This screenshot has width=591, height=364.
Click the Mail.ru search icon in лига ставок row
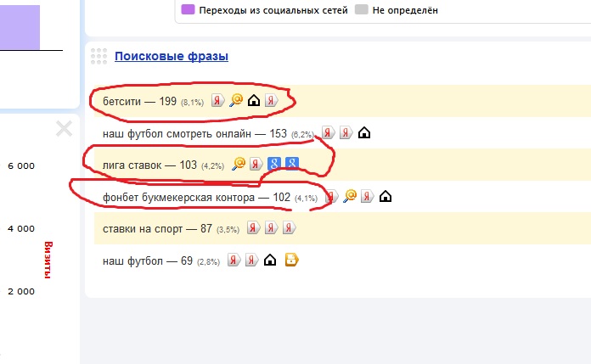[239, 164]
